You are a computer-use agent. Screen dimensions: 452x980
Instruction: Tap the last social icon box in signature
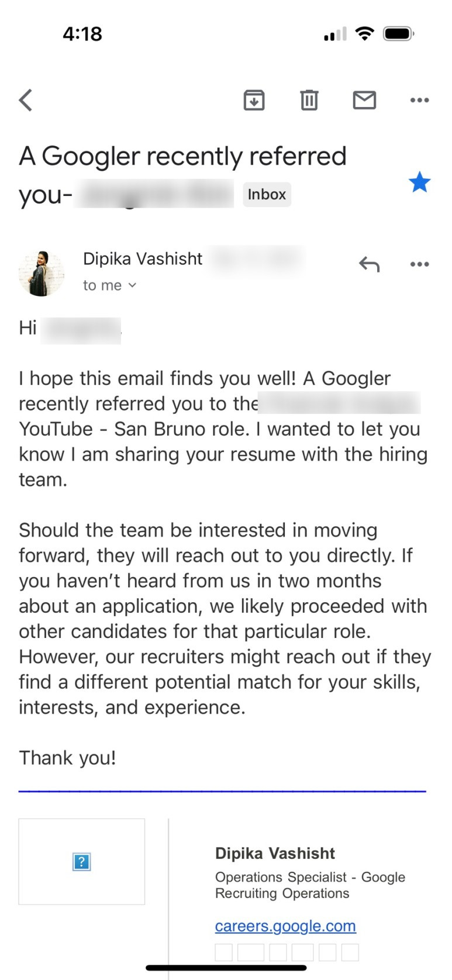point(350,952)
